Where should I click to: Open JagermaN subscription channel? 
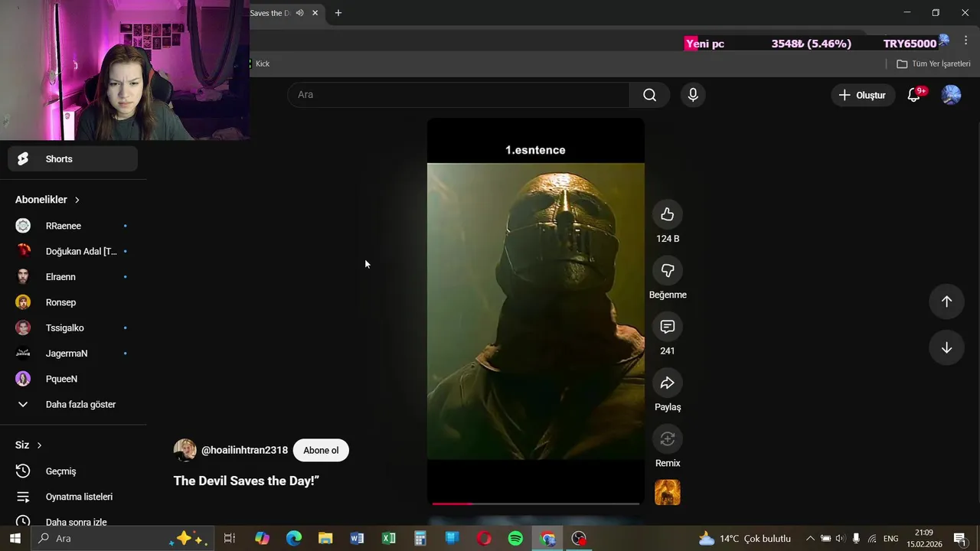[x=73, y=354]
